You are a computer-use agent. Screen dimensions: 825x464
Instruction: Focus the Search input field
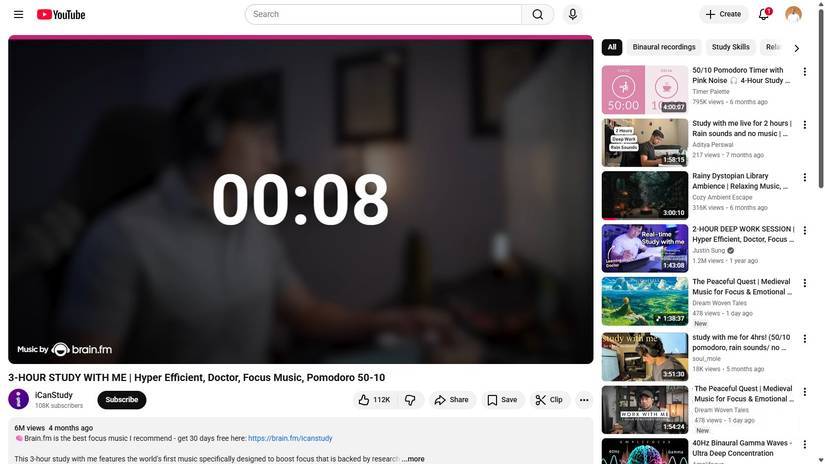click(384, 14)
